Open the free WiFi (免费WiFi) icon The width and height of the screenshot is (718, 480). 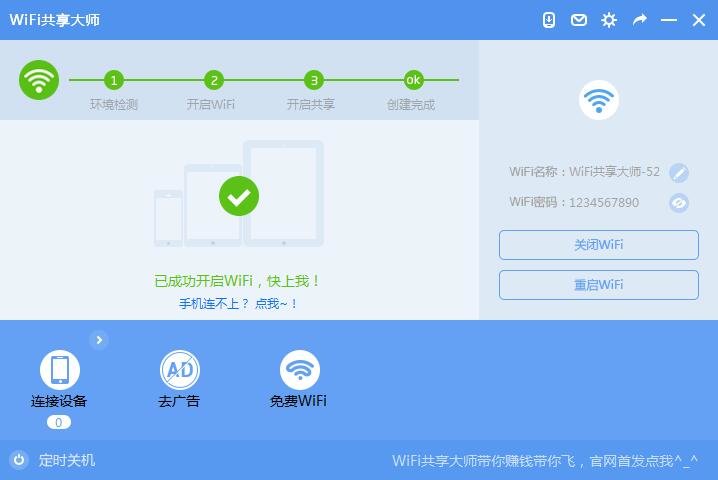click(299, 370)
